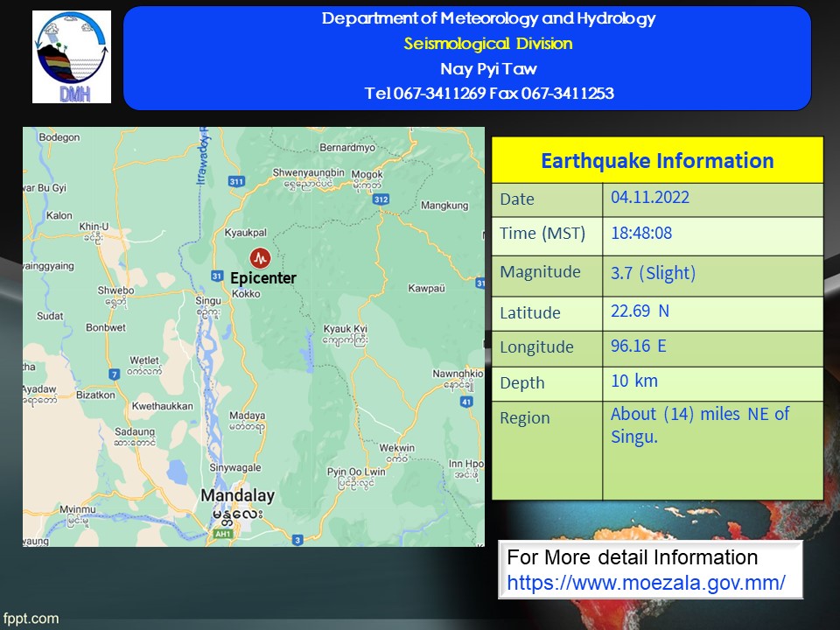
Task: Select 'About (14) miles NE of Singu' text
Action: tap(700, 425)
